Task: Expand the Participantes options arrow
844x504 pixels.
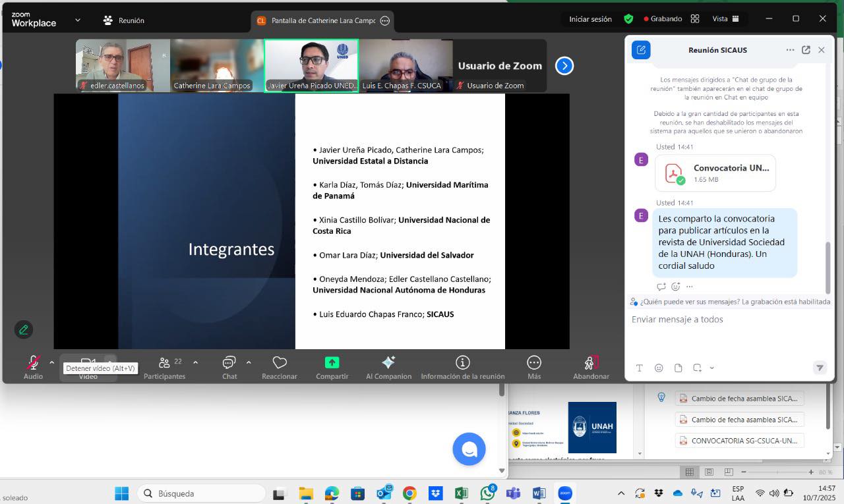Action: 195,362
